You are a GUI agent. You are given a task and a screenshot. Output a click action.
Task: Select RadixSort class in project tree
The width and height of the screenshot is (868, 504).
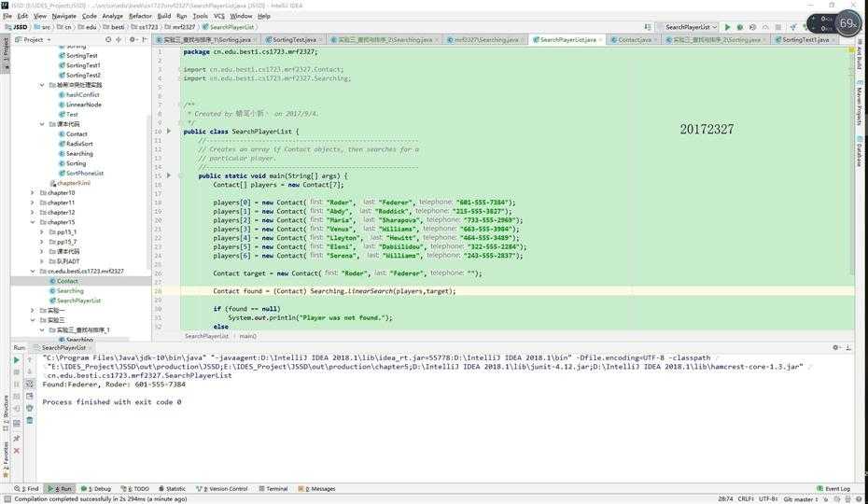pyautogui.click(x=79, y=144)
